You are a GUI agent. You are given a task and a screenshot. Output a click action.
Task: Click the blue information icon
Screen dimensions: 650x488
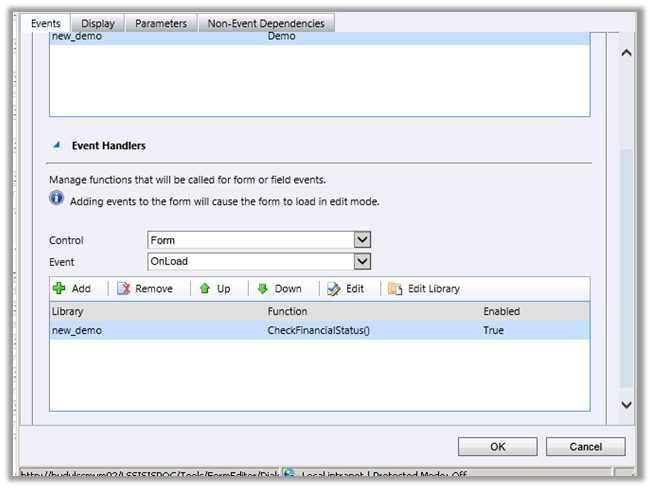point(57,200)
